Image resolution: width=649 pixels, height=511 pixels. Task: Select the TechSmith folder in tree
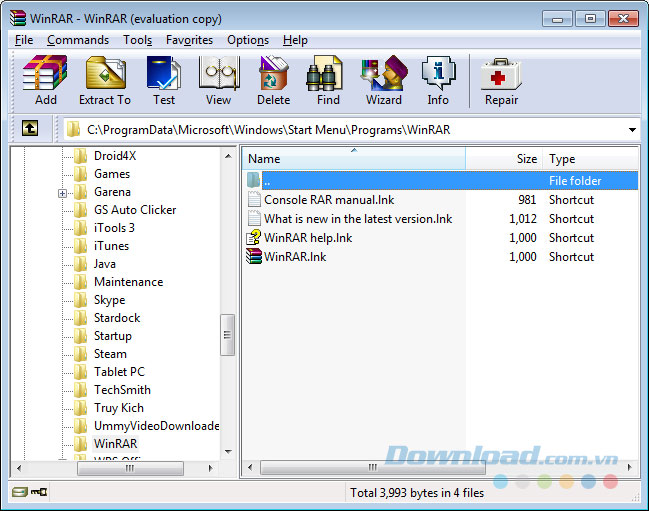[x=122, y=390]
